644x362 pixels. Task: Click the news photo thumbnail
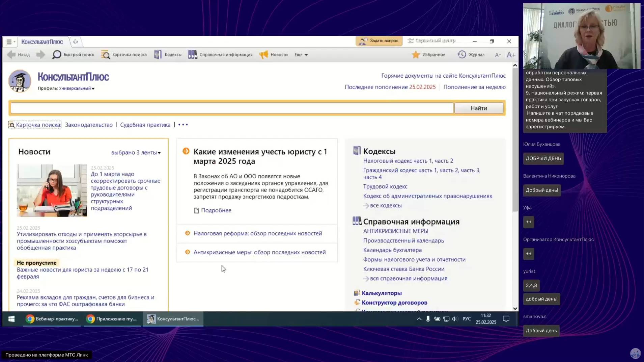point(52,190)
